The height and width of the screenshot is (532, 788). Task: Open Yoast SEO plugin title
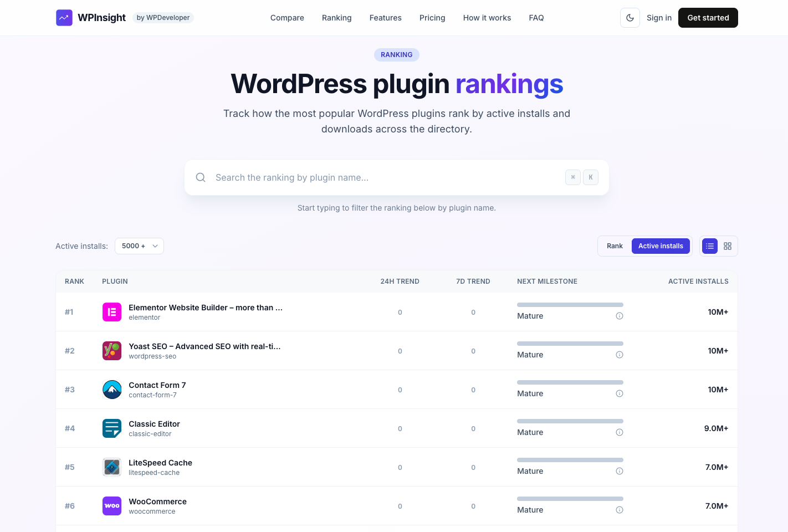point(204,346)
